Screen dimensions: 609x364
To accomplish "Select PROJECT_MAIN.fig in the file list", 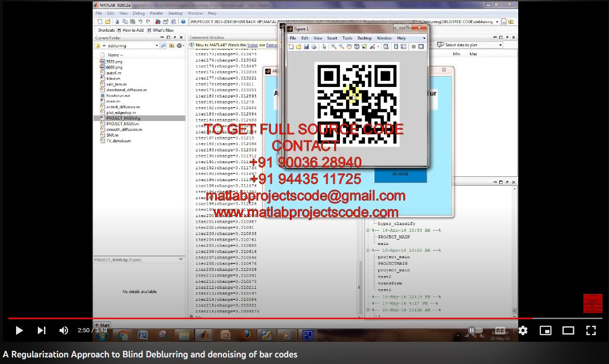I will pos(140,118).
